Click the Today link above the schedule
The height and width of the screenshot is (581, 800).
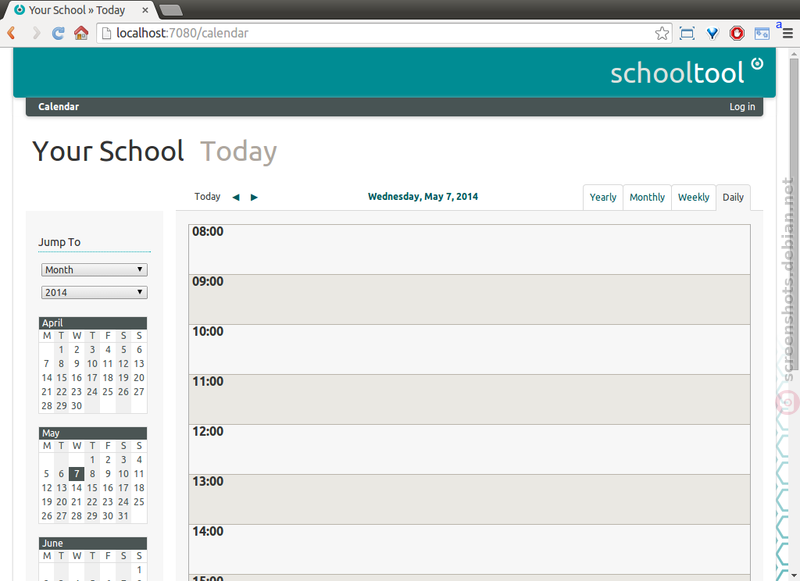tap(207, 196)
